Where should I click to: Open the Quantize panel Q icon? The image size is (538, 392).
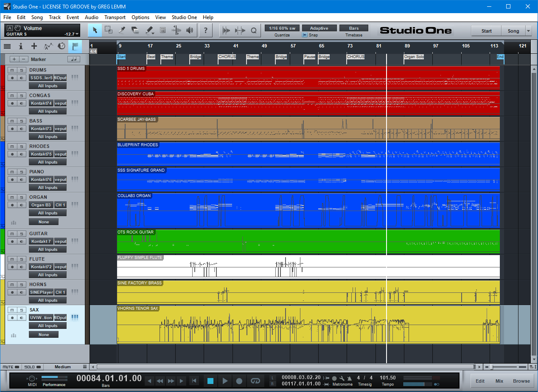[254, 30]
